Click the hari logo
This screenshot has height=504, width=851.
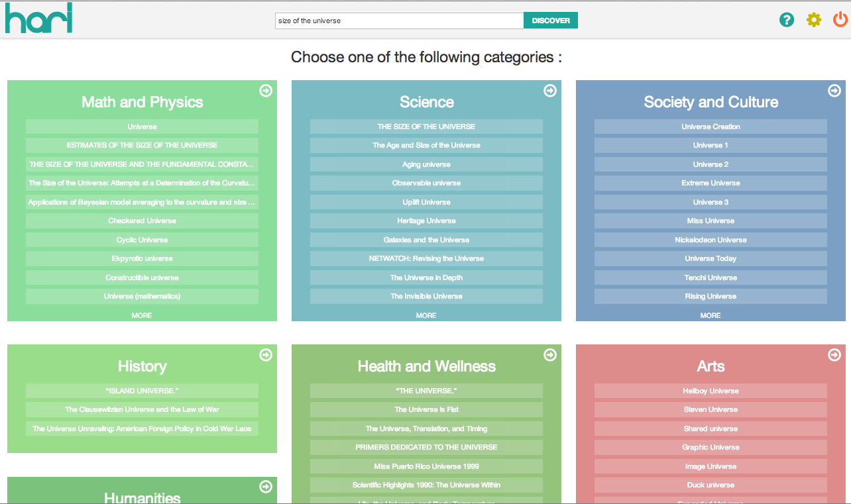38,19
